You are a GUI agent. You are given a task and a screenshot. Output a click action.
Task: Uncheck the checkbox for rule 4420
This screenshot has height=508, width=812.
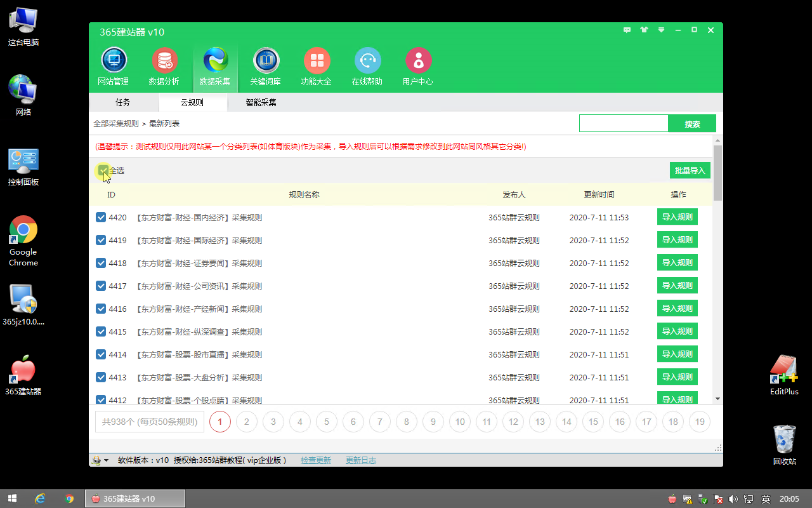click(x=101, y=217)
